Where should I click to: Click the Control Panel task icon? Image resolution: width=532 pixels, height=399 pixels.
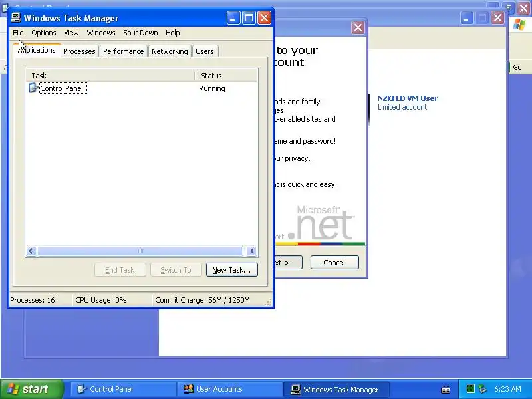pyautogui.click(x=33, y=88)
